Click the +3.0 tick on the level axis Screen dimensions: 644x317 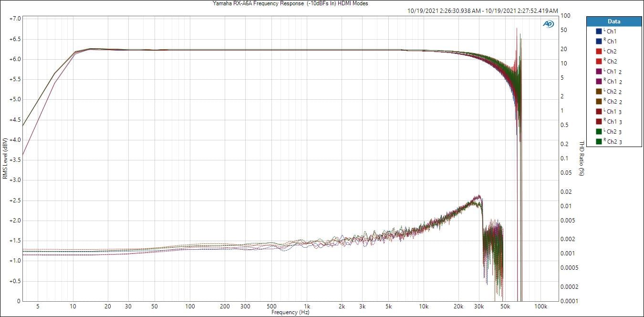[14, 180]
